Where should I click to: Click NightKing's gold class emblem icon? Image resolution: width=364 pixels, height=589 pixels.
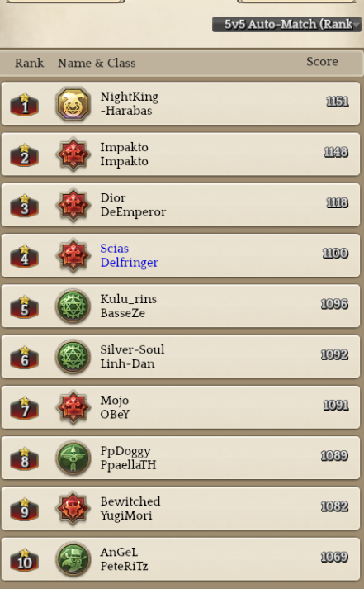tap(73, 104)
